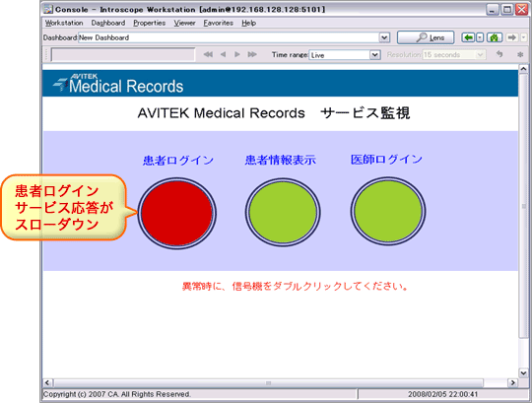Click the rewind to start playback icon

point(208,54)
